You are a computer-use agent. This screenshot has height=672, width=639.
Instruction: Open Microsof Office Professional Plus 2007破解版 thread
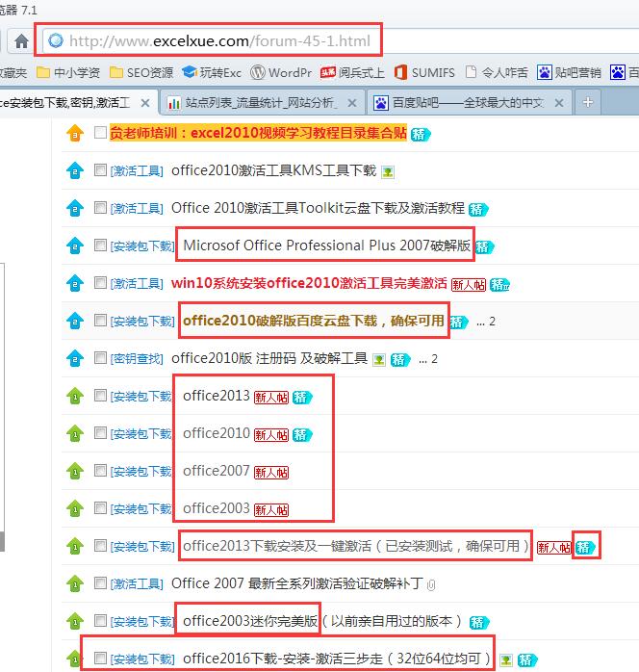pos(327,246)
